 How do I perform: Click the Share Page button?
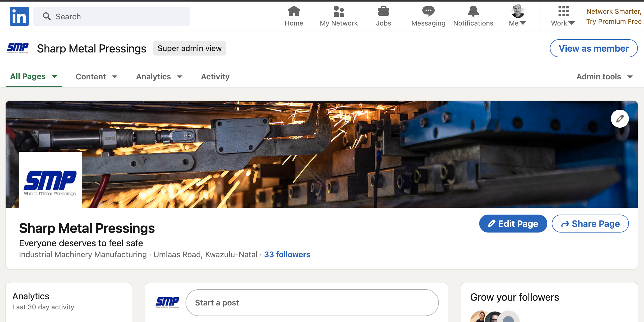[x=590, y=224]
